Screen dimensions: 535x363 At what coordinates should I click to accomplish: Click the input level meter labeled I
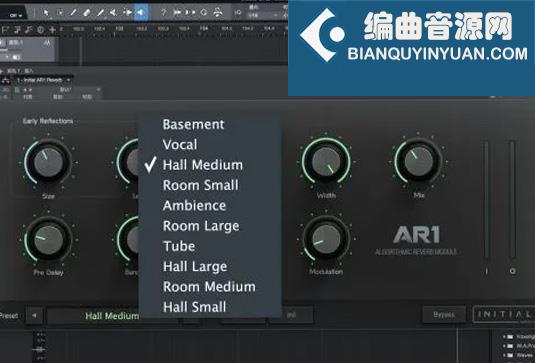click(x=486, y=201)
